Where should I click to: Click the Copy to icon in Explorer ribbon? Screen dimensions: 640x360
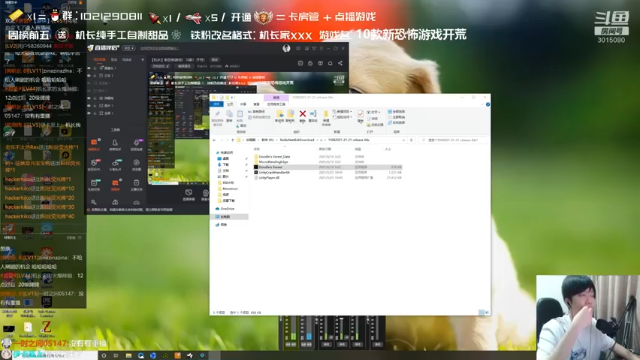pyautogui.click(x=290, y=114)
